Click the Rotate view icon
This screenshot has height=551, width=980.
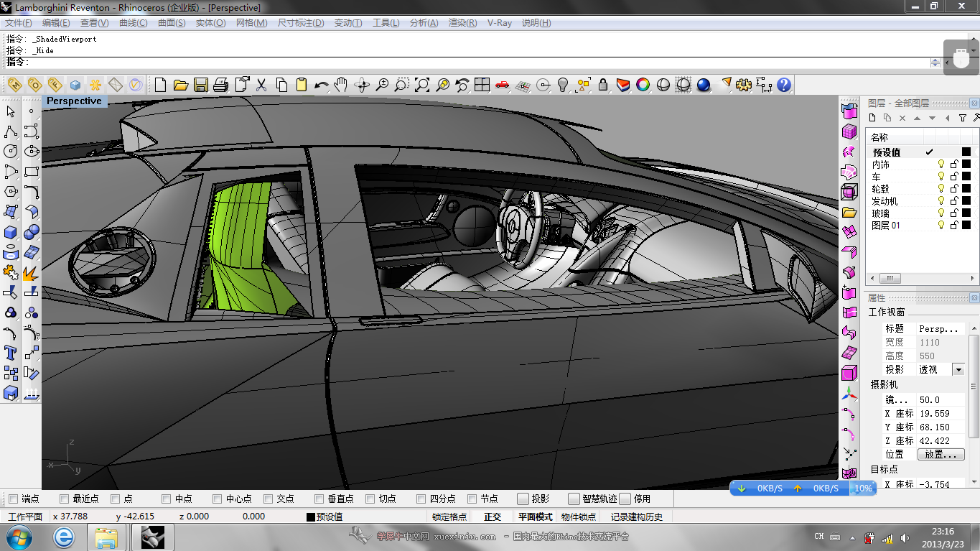(363, 85)
